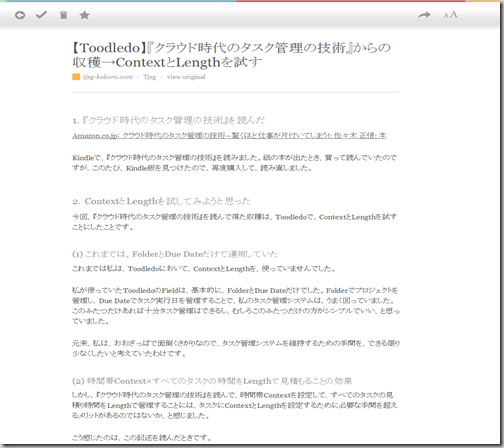Favorite the article with the star icon
Viewport: 504px width, 448px height.
[x=85, y=15]
